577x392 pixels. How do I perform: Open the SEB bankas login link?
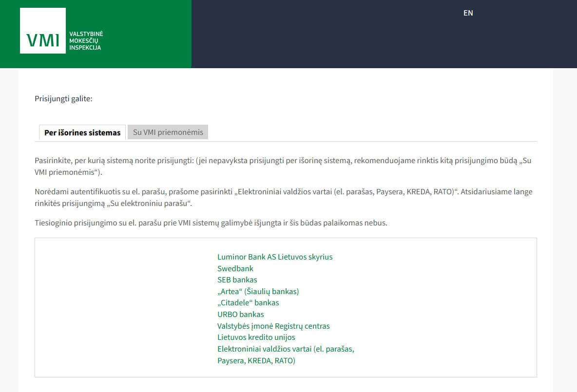tap(237, 280)
